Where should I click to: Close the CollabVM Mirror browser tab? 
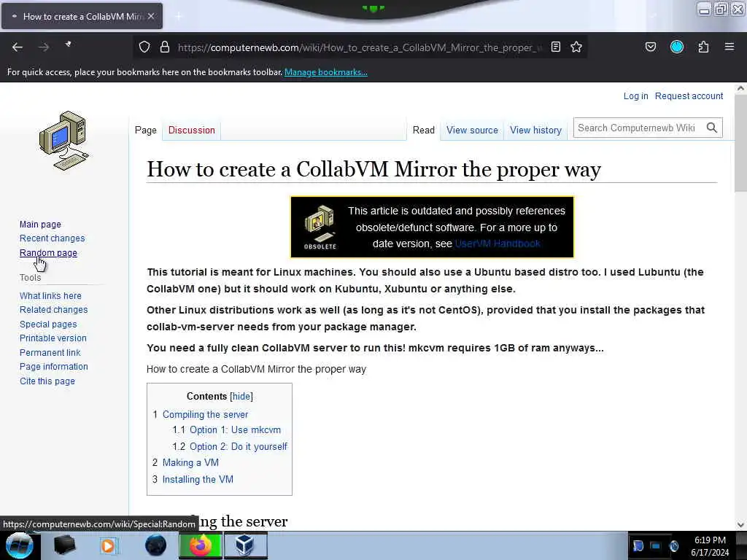pos(151,16)
